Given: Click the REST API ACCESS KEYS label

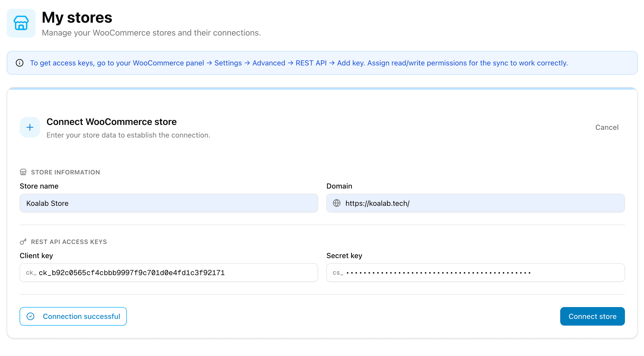Looking at the screenshot, I should coord(69,242).
